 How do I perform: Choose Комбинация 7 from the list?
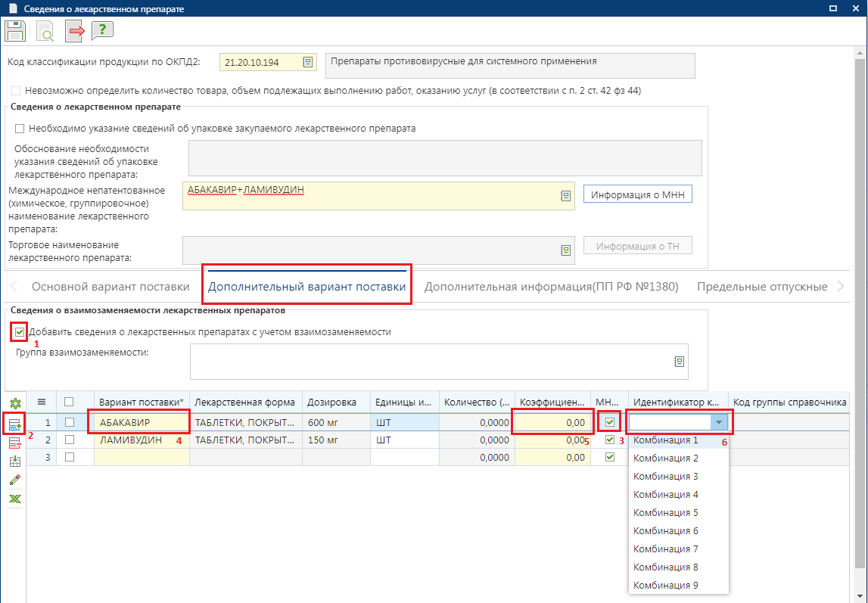pyautogui.click(x=679, y=549)
